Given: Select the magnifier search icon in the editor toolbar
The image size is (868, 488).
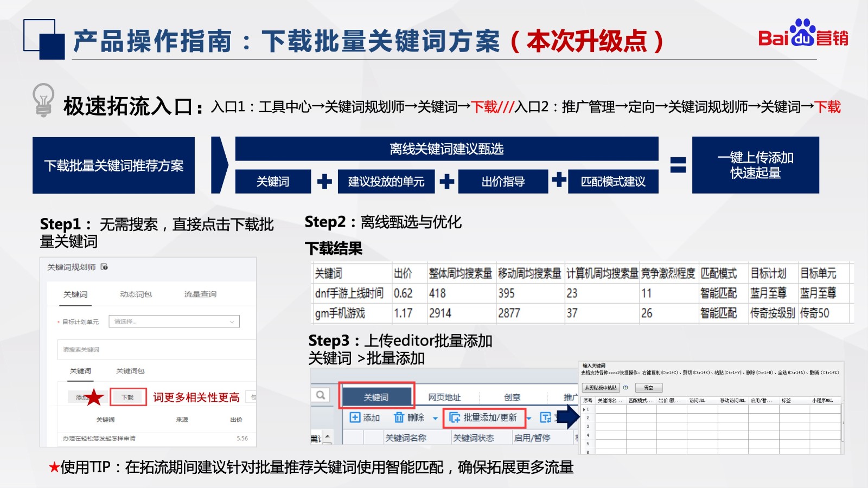Looking at the screenshot, I should pos(320,394).
